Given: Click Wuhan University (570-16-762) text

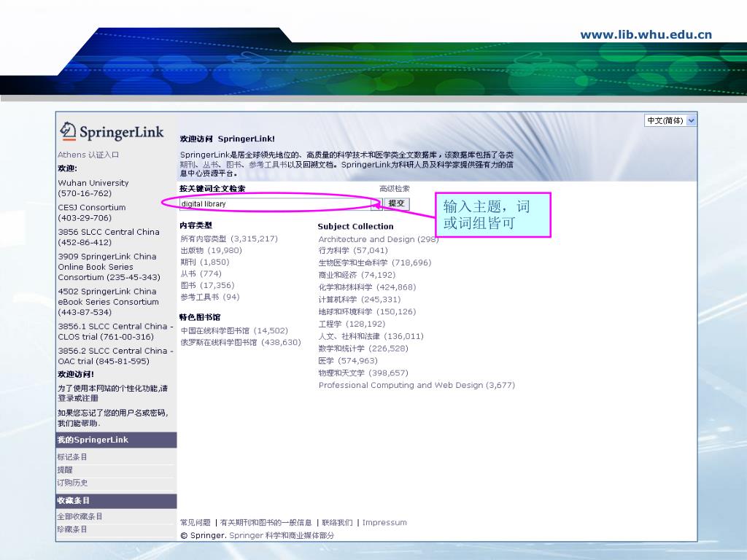Looking at the screenshot, I should point(93,188).
